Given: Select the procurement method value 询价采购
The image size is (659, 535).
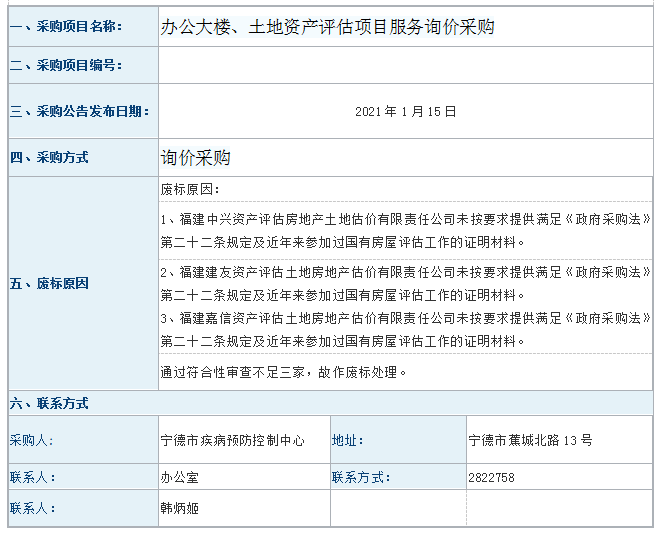Looking at the screenshot, I should click(195, 158).
